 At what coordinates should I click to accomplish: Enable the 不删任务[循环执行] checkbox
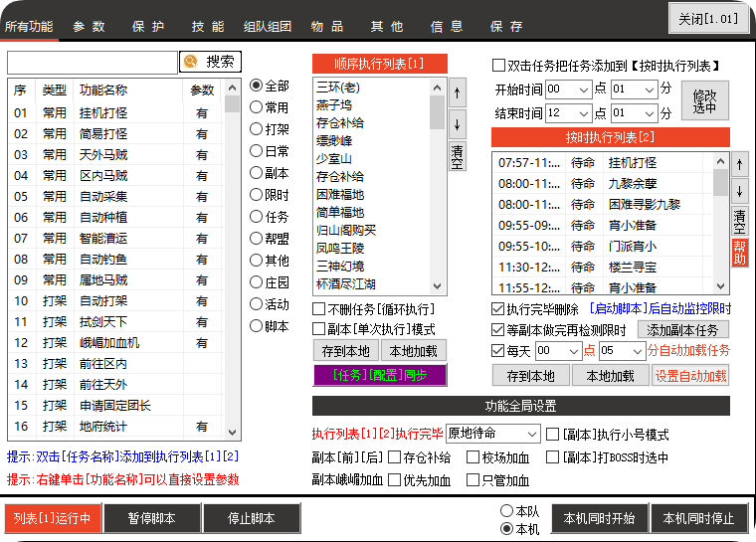(319, 309)
